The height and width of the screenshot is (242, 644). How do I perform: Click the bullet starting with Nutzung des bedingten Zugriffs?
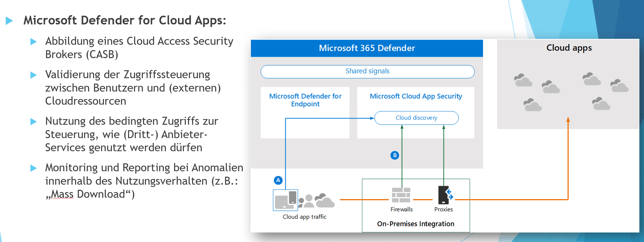click(x=132, y=135)
